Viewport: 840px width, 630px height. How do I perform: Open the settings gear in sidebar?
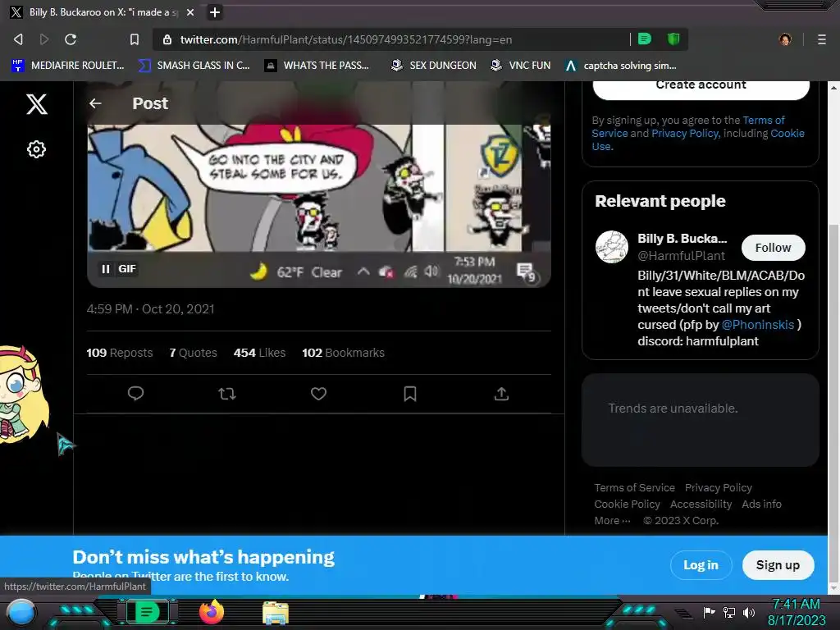point(36,149)
